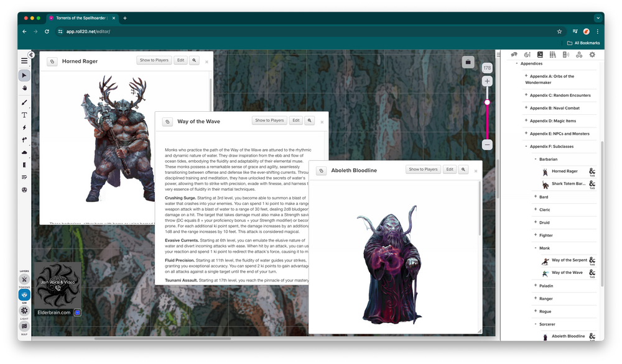Open the page toolbar folder icon
The width and height of the screenshot is (622, 364).
coord(468,62)
